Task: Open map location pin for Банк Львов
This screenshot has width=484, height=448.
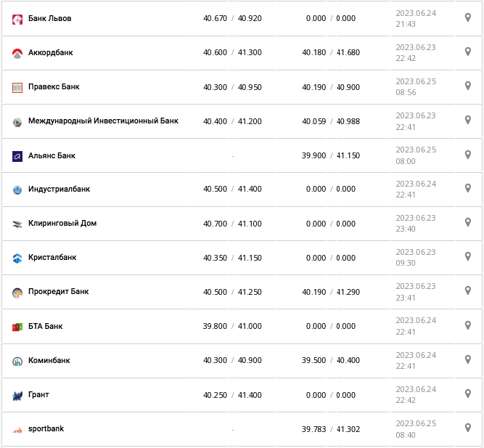Action: (x=468, y=17)
